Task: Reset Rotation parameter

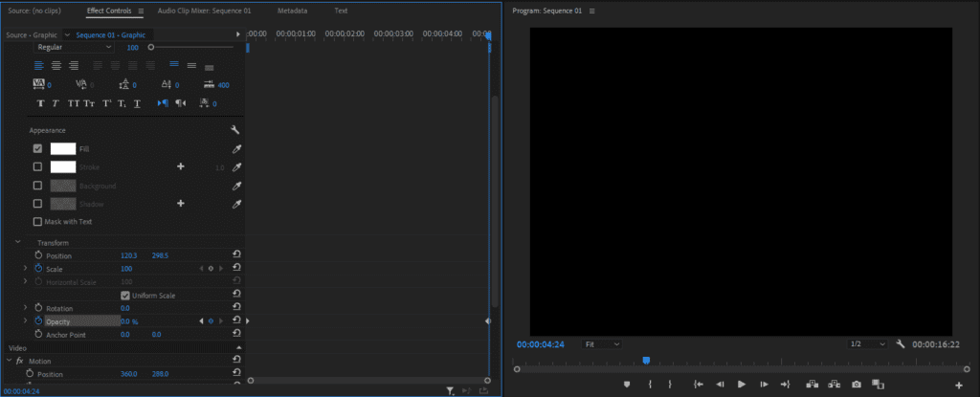Action: (x=237, y=307)
